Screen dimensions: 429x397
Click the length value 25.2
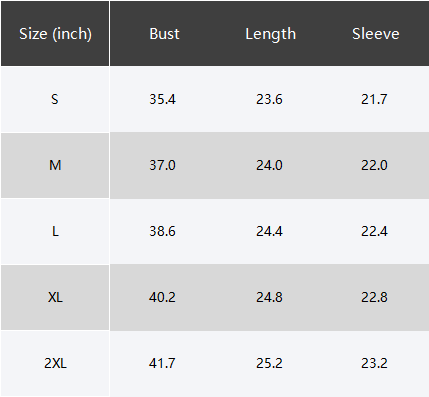269,363
